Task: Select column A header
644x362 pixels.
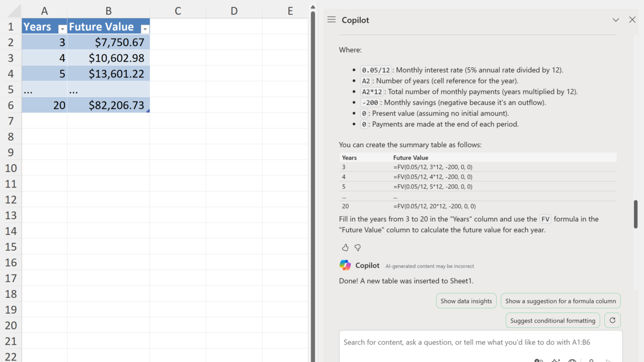Action: (x=44, y=11)
